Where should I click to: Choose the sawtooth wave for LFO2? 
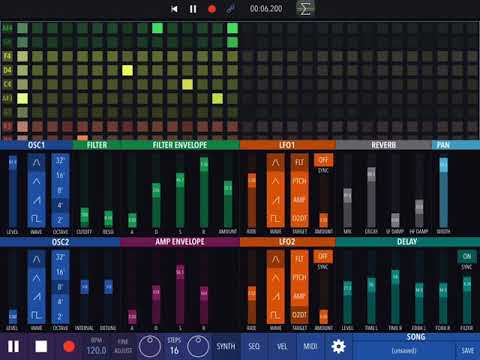275,296
